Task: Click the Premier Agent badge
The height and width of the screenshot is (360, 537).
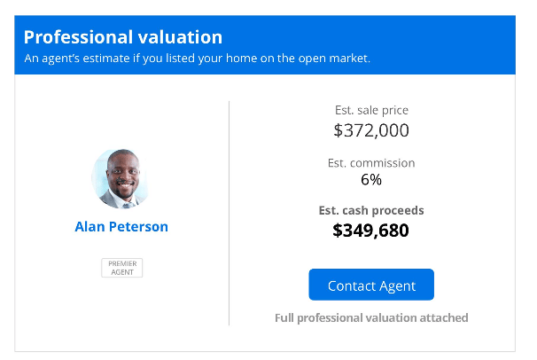Action: 122,268
